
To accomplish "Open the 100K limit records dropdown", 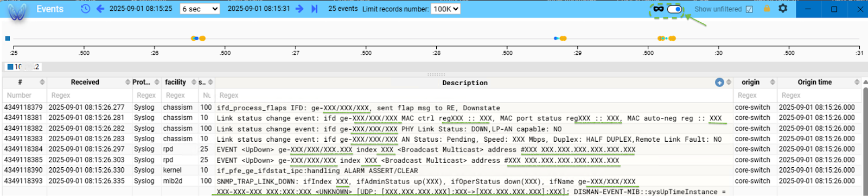I will (445, 9).
